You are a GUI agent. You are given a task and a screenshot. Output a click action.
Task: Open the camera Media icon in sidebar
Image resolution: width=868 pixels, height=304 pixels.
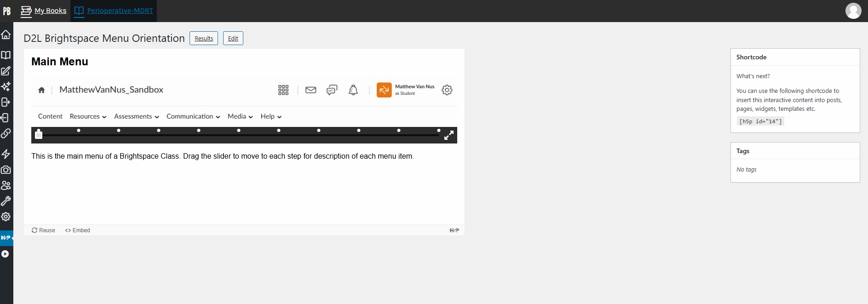[x=6, y=170]
